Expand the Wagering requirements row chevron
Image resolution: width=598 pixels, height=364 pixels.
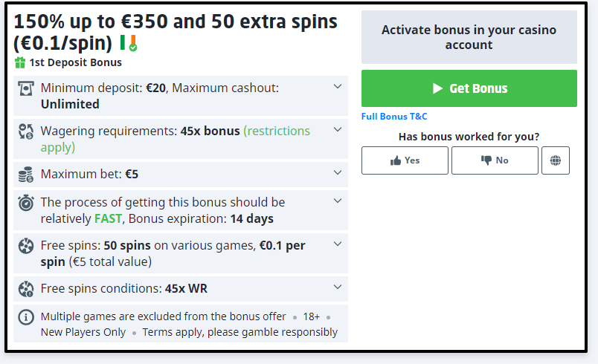point(338,130)
